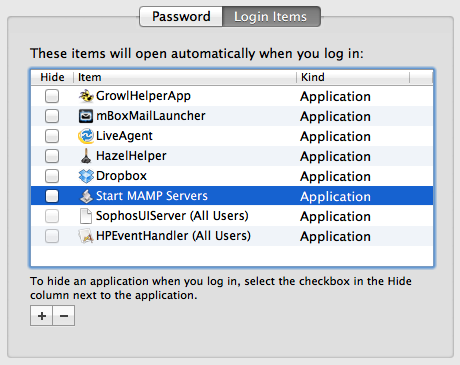Image resolution: width=460 pixels, height=365 pixels.
Task: Sort list by Item column header
Action: tap(185, 77)
